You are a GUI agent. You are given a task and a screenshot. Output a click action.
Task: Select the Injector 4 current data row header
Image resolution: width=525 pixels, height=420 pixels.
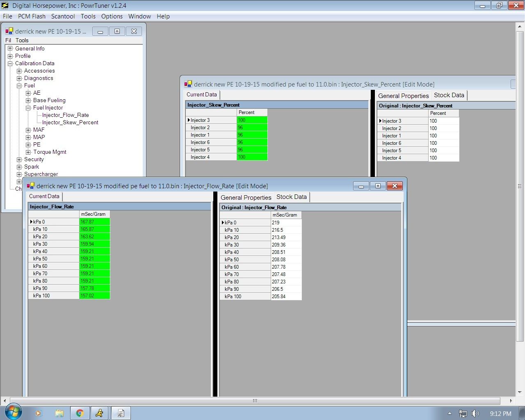tap(211, 157)
